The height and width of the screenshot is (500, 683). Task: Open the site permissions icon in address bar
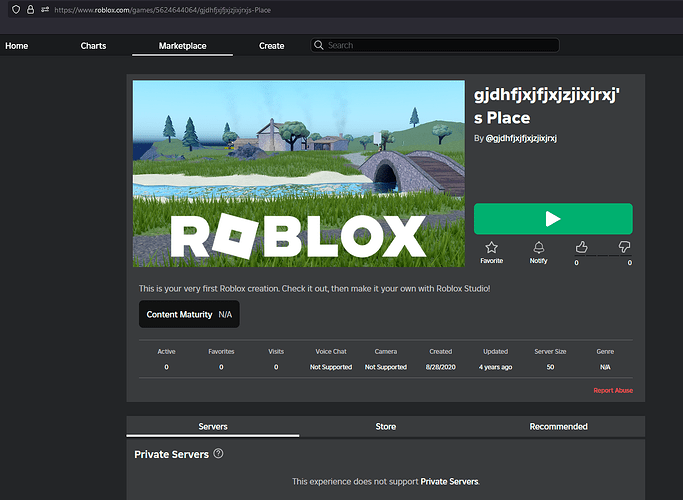click(x=45, y=10)
